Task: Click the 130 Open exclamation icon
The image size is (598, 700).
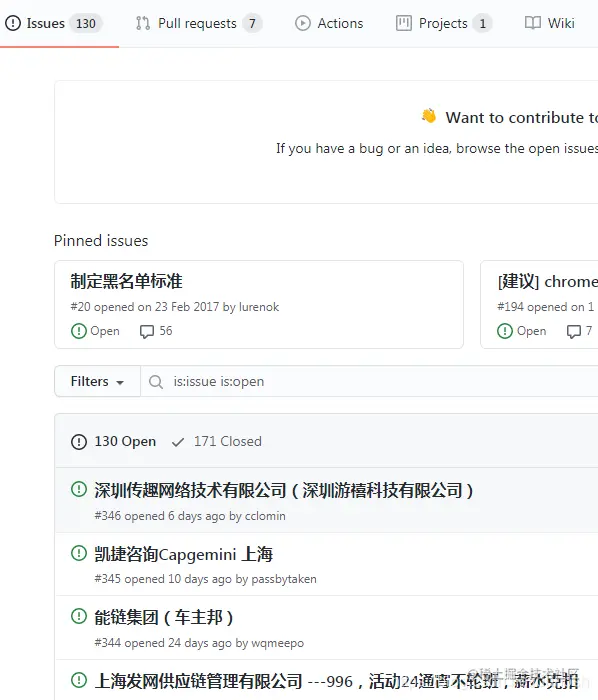Action: (79, 442)
